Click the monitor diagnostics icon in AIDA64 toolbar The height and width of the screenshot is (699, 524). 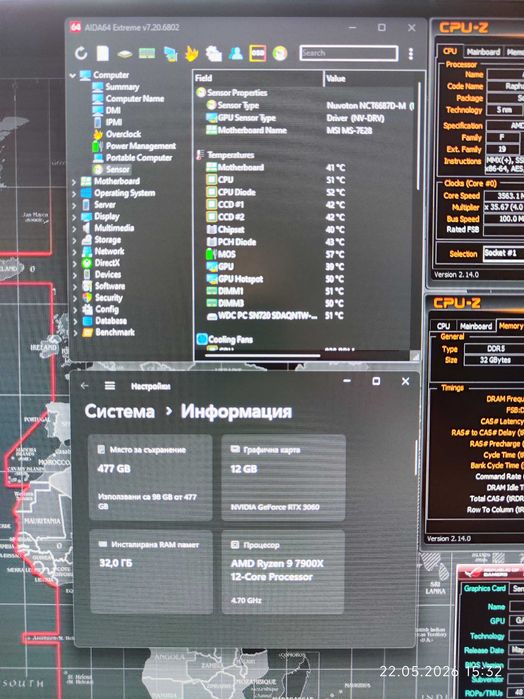click(x=170, y=54)
